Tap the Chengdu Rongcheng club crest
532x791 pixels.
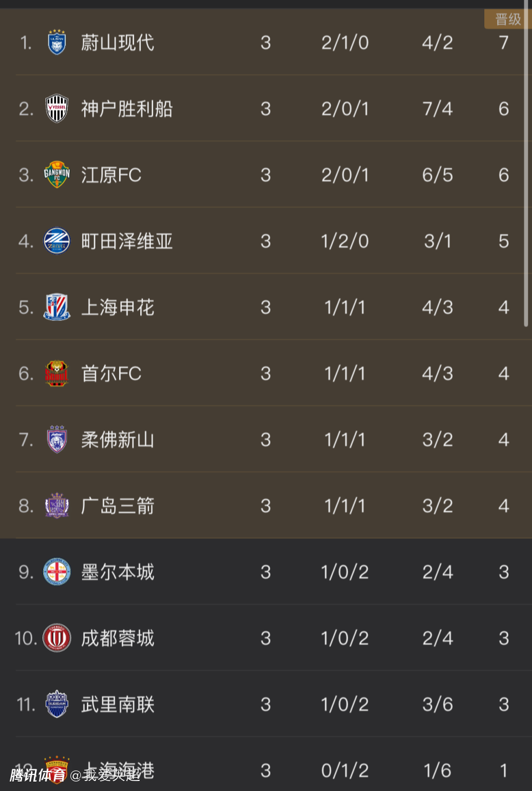[57, 638]
